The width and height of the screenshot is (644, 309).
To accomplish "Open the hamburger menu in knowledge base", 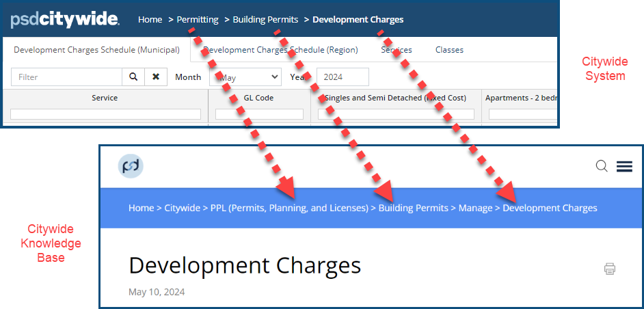I will (x=624, y=166).
